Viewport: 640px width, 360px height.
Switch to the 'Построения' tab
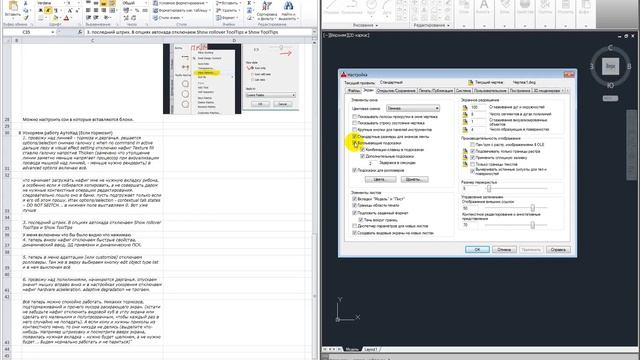coord(520,91)
